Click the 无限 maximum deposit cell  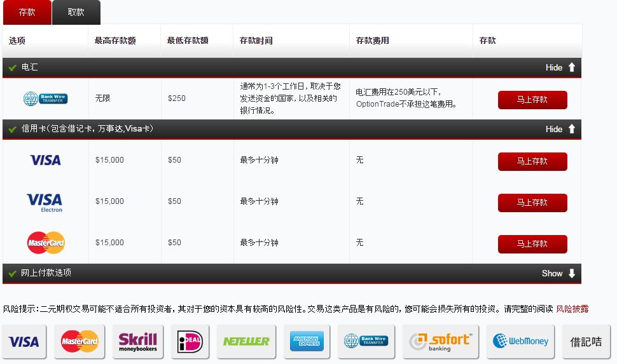pyautogui.click(x=102, y=98)
